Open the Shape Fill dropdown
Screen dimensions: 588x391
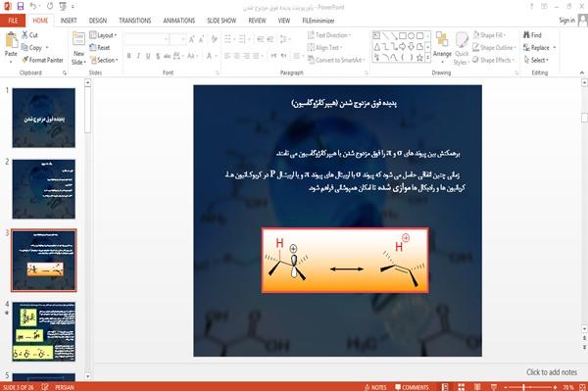point(489,35)
